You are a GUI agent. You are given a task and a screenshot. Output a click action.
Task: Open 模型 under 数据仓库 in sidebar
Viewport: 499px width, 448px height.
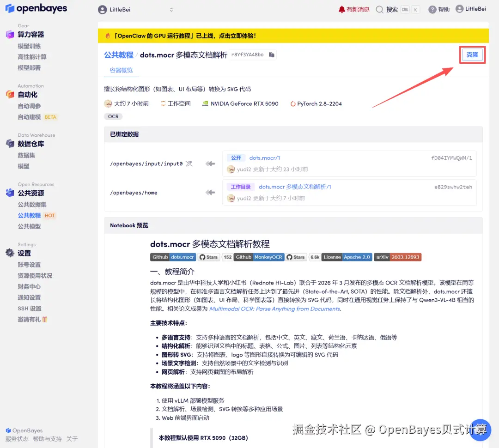(23, 166)
